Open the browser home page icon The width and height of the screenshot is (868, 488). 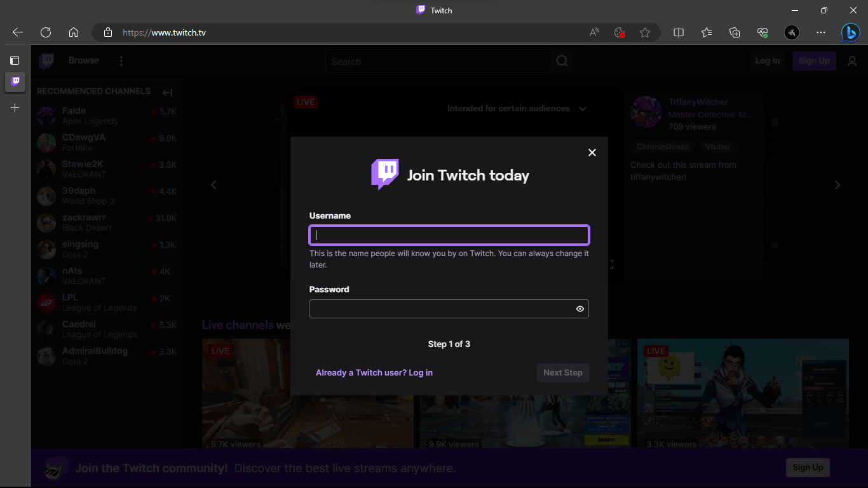74,32
